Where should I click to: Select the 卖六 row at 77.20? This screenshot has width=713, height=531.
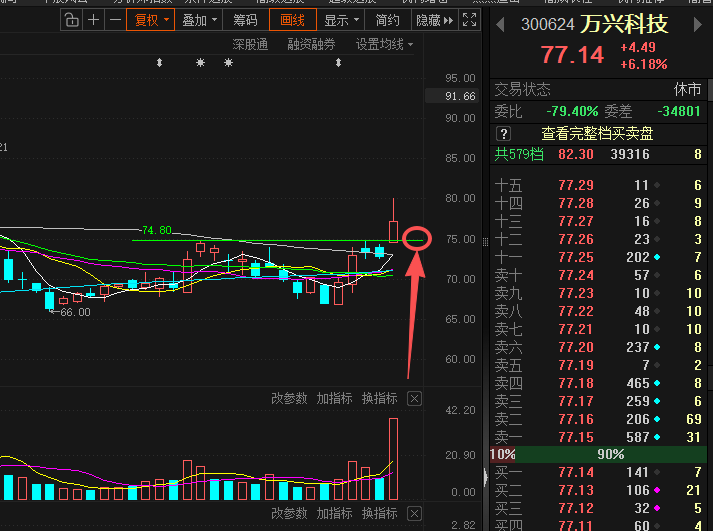coord(599,347)
